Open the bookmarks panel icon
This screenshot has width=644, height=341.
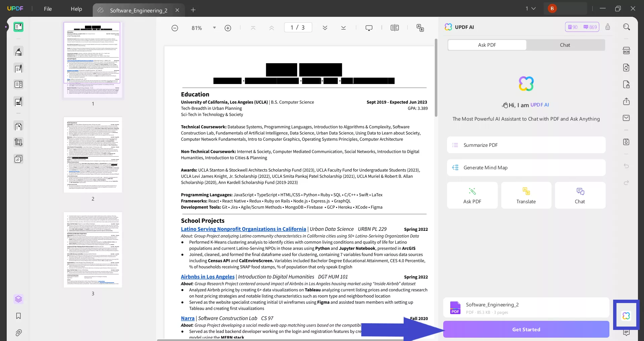[18, 316]
